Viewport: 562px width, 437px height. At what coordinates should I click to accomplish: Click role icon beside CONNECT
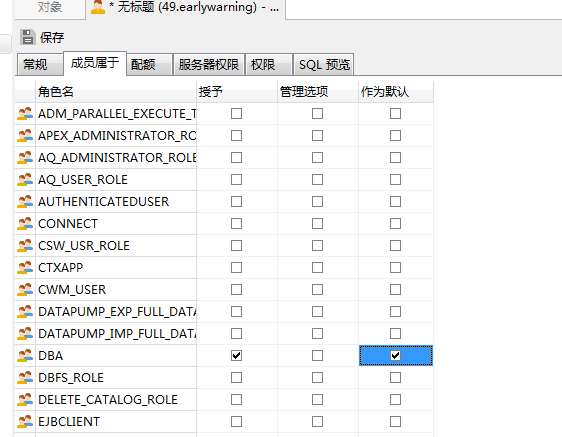(25, 224)
